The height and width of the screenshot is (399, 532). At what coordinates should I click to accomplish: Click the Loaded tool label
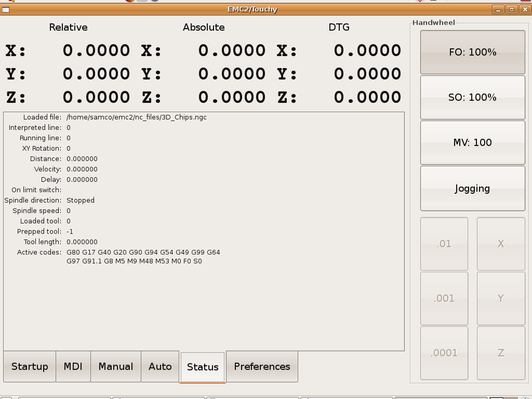(41, 221)
